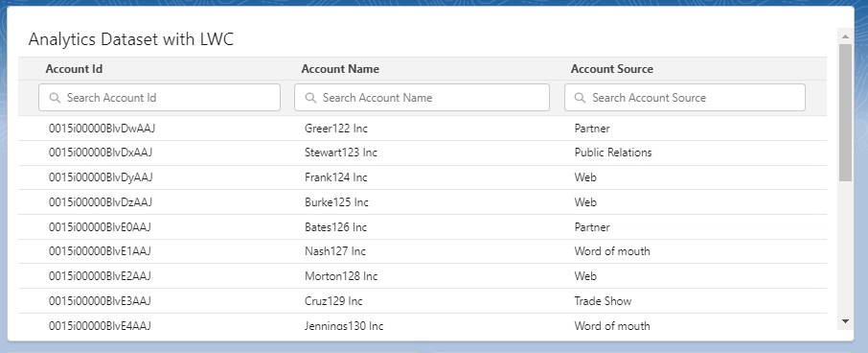Click the magnifier icon in Search Account Name

310,98
